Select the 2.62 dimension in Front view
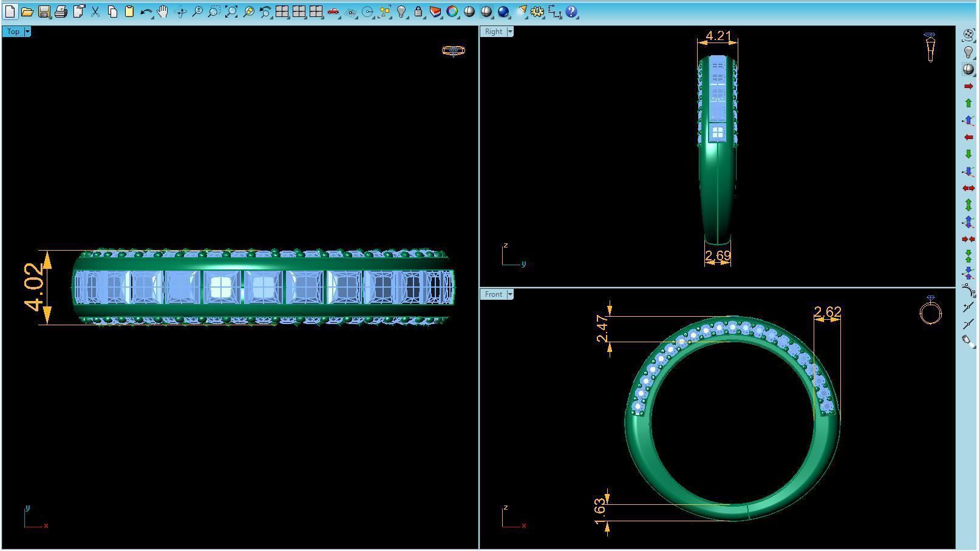The image size is (980, 551). coord(828,312)
